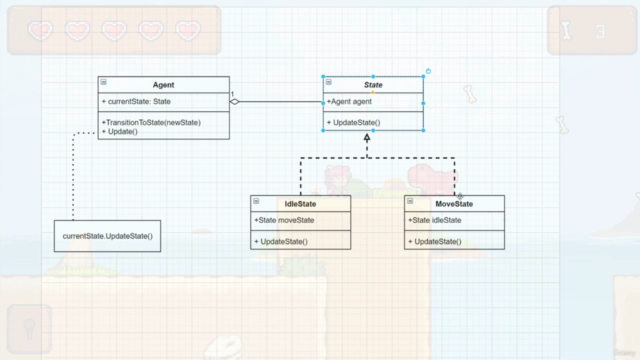Select the State class title

(x=373, y=85)
